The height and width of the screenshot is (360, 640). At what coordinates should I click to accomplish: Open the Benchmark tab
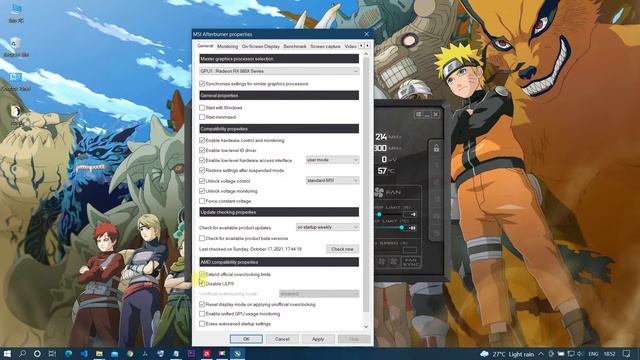point(295,47)
